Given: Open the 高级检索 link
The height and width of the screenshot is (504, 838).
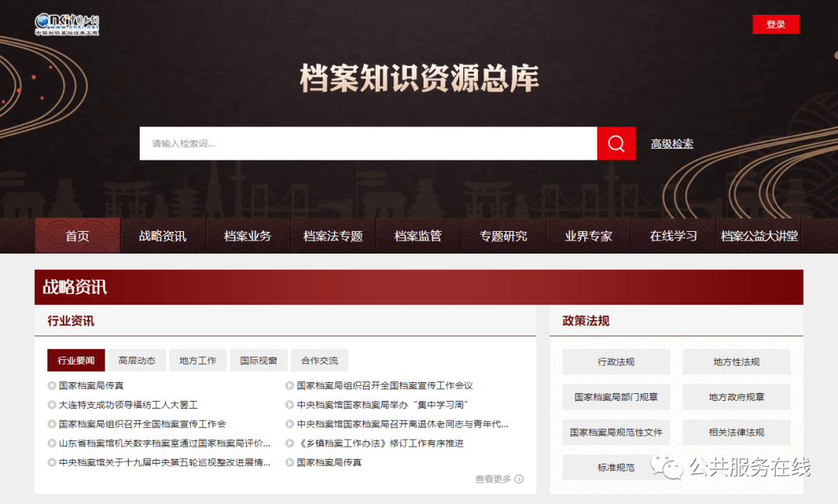Looking at the screenshot, I should [x=672, y=143].
